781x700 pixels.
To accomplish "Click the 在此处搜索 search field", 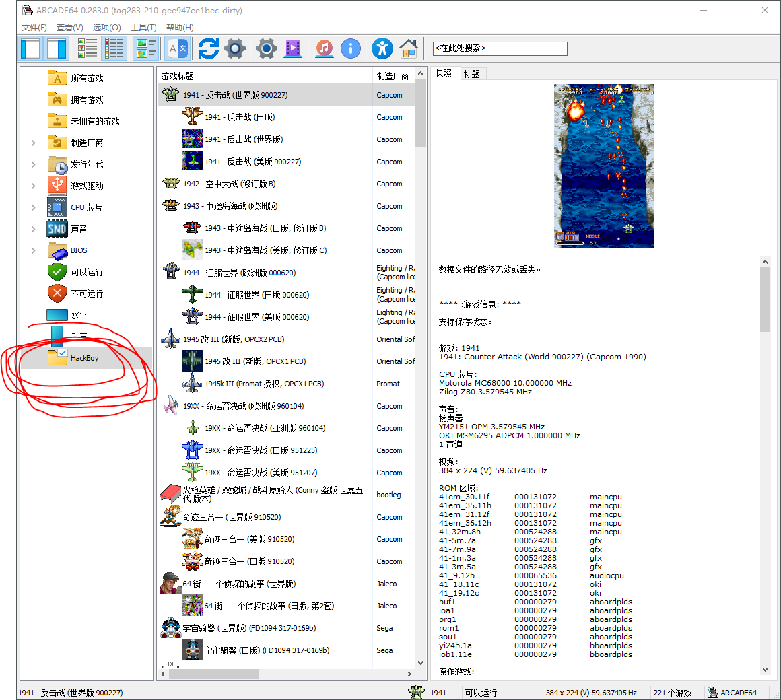I will [500, 48].
